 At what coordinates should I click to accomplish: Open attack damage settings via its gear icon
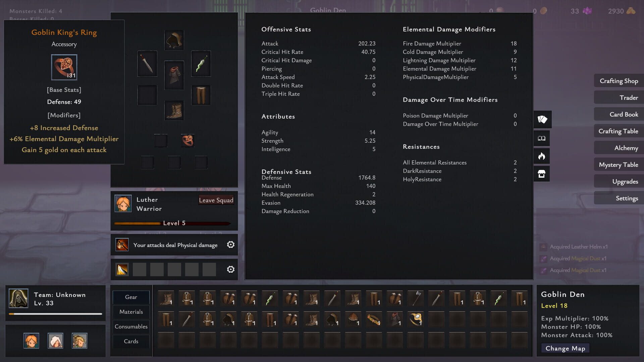click(x=230, y=245)
